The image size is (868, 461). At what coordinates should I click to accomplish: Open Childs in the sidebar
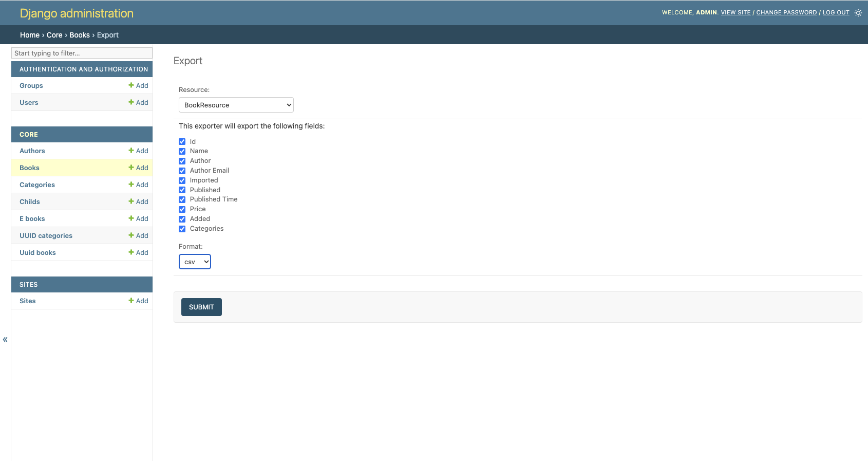click(30, 201)
